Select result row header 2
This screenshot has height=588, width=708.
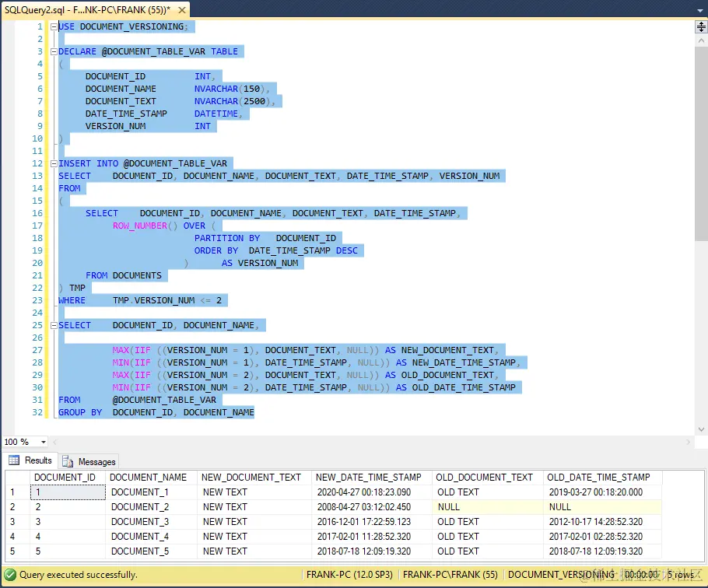tap(18, 507)
